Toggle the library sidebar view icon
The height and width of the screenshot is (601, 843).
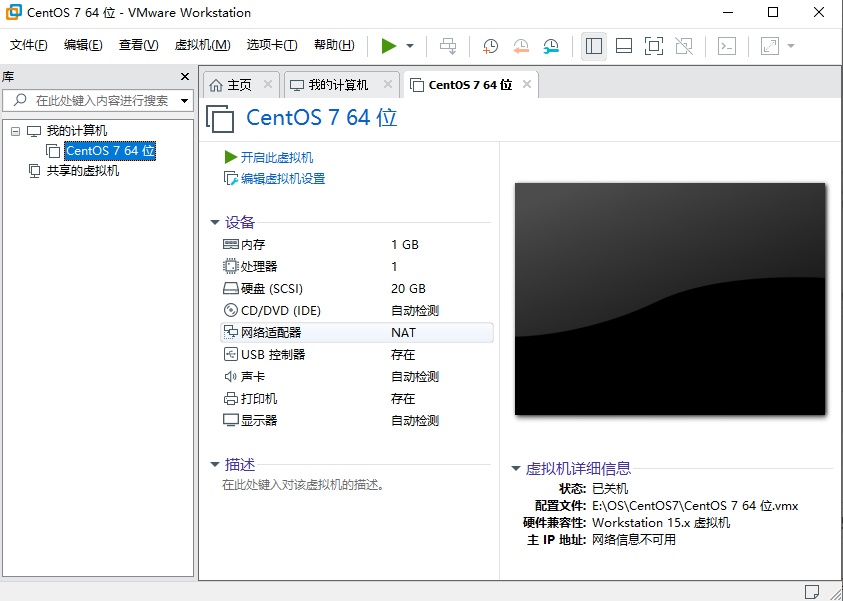594,46
